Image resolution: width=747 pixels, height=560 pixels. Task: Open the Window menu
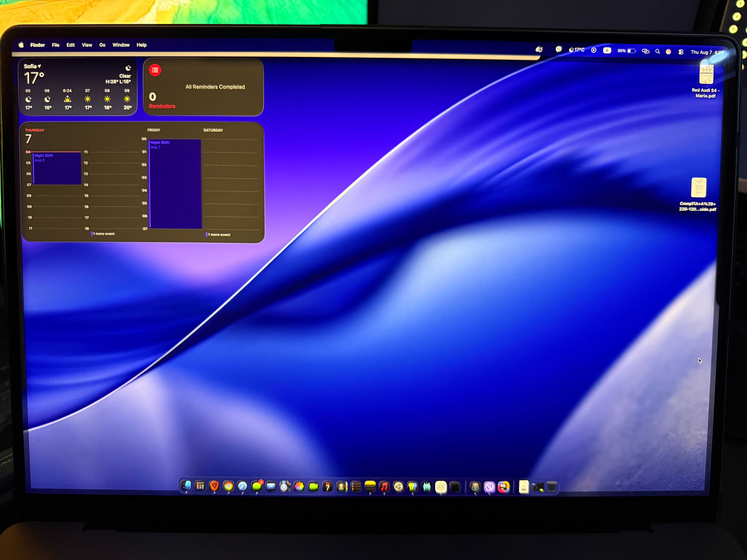coord(121,45)
